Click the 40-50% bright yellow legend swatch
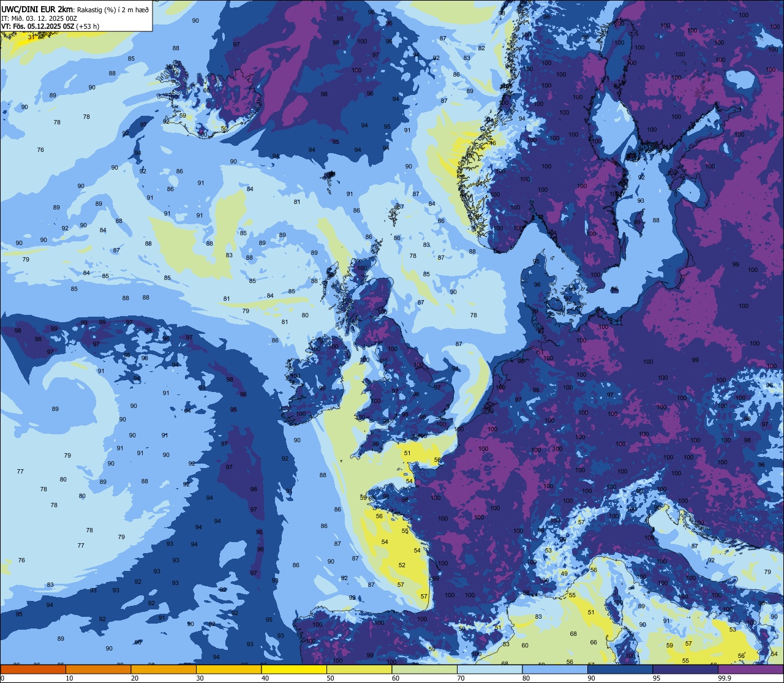This screenshot has width=784, height=683. coord(293,669)
